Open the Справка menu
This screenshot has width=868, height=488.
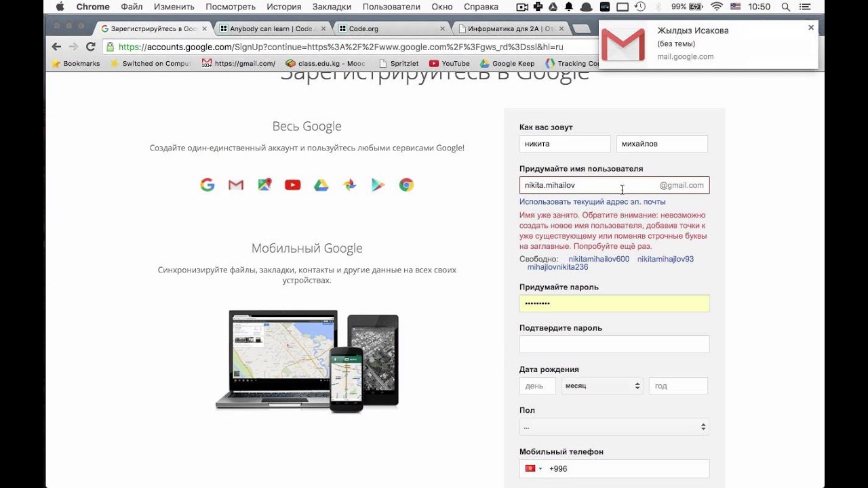(481, 7)
